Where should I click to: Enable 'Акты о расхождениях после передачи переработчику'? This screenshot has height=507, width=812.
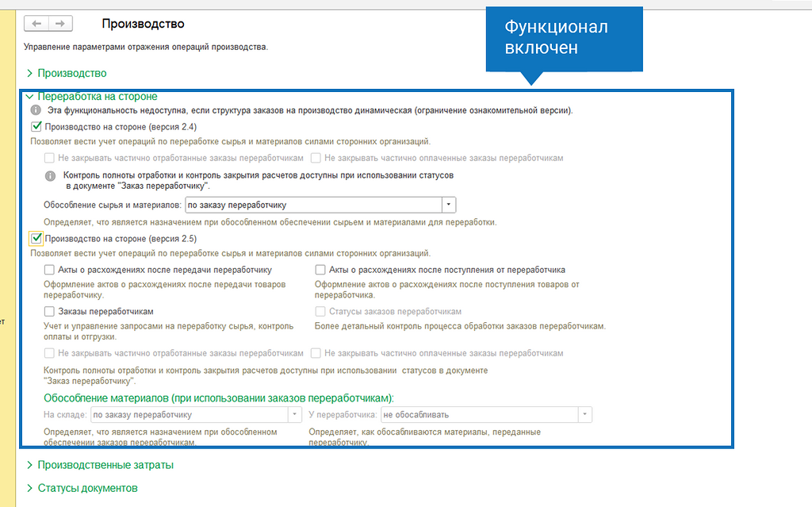[x=49, y=270]
